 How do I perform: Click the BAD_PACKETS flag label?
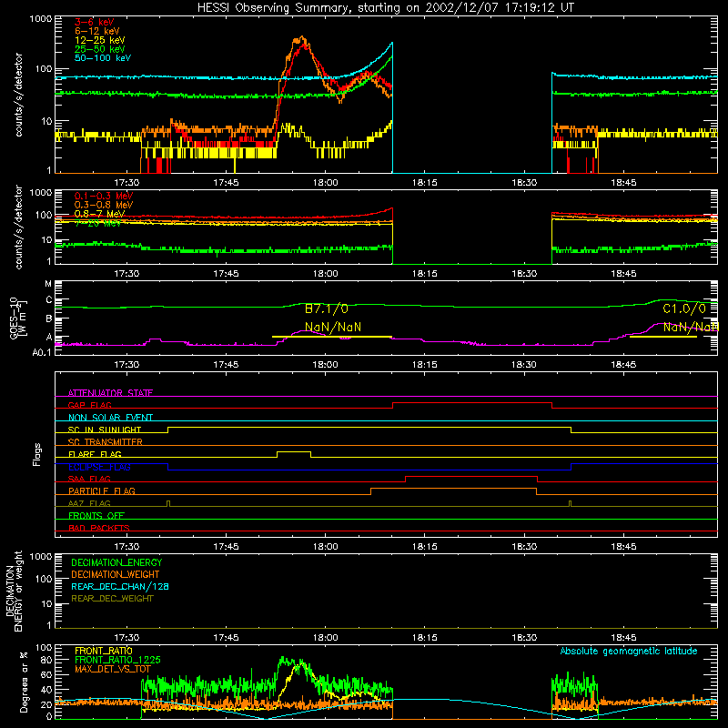click(x=99, y=528)
